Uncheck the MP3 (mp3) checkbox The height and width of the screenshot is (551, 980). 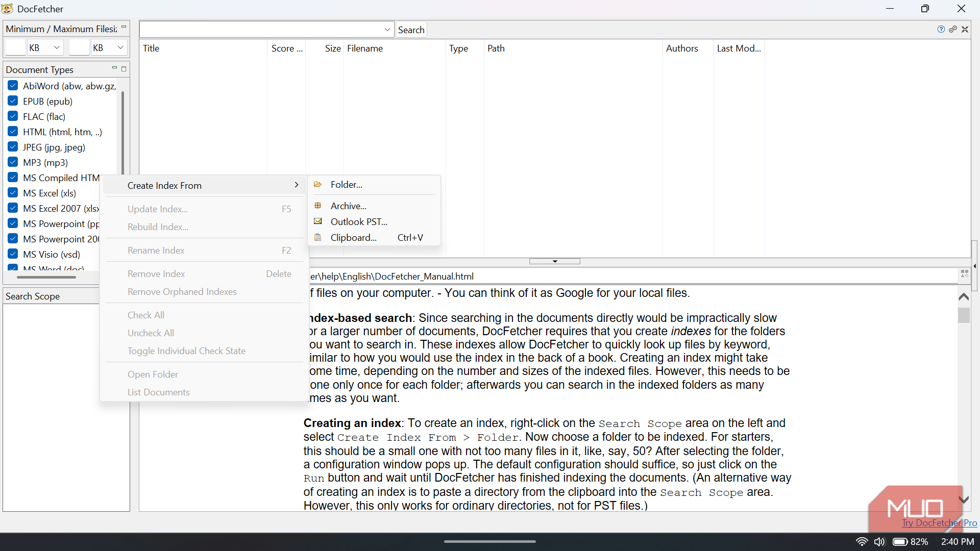click(13, 162)
